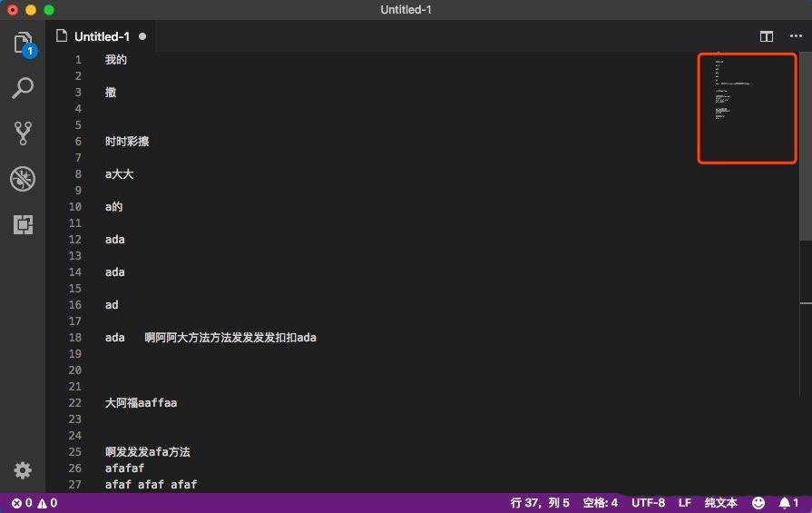Open the Extensions view

(x=23, y=224)
